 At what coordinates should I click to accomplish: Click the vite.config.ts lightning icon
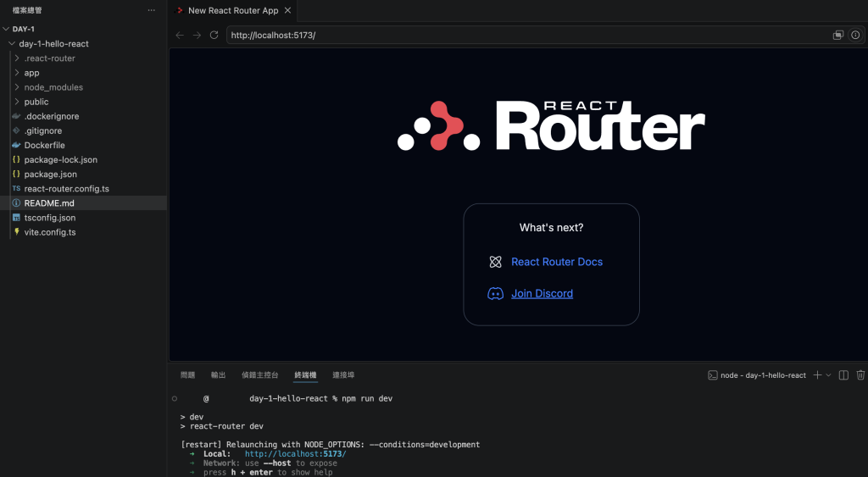(16, 232)
